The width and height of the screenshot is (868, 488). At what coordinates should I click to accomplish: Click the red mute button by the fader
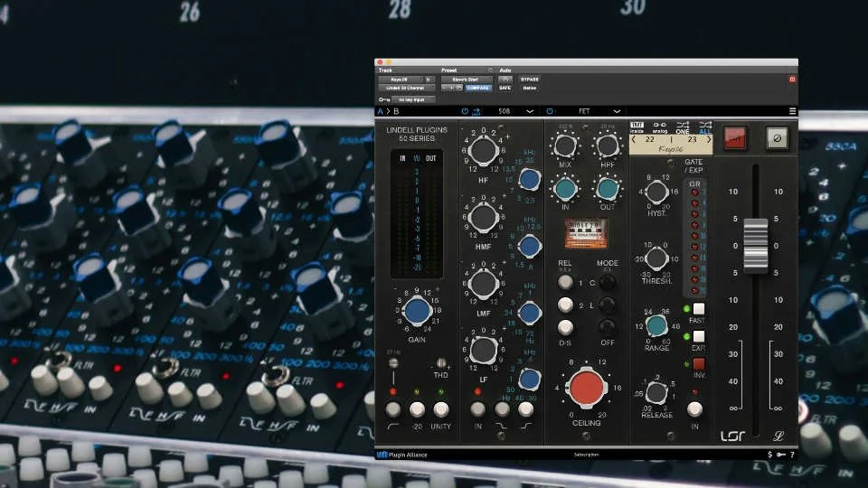734,138
